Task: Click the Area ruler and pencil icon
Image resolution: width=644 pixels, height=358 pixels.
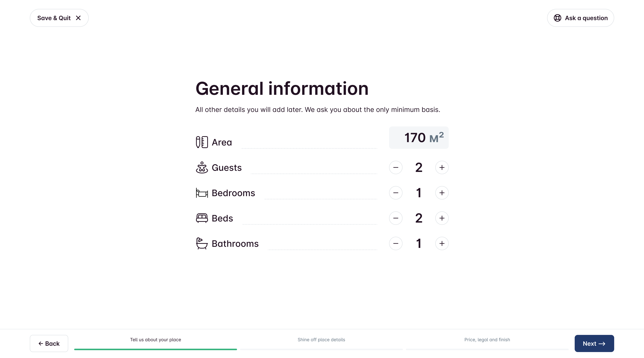Action: click(x=202, y=142)
